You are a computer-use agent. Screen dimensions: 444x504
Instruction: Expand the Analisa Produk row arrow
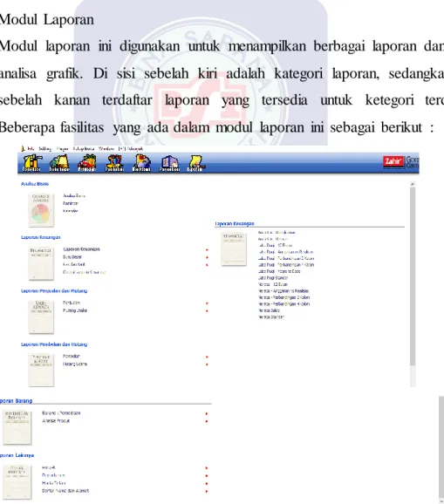pos(207,421)
